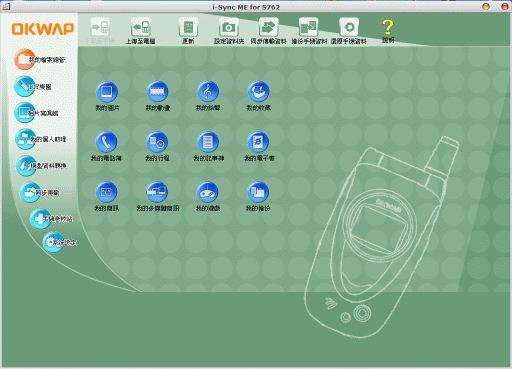The height and width of the screenshot is (369, 512).
Task: Open My File Manager orange sidebar button
Action: click(x=24, y=59)
